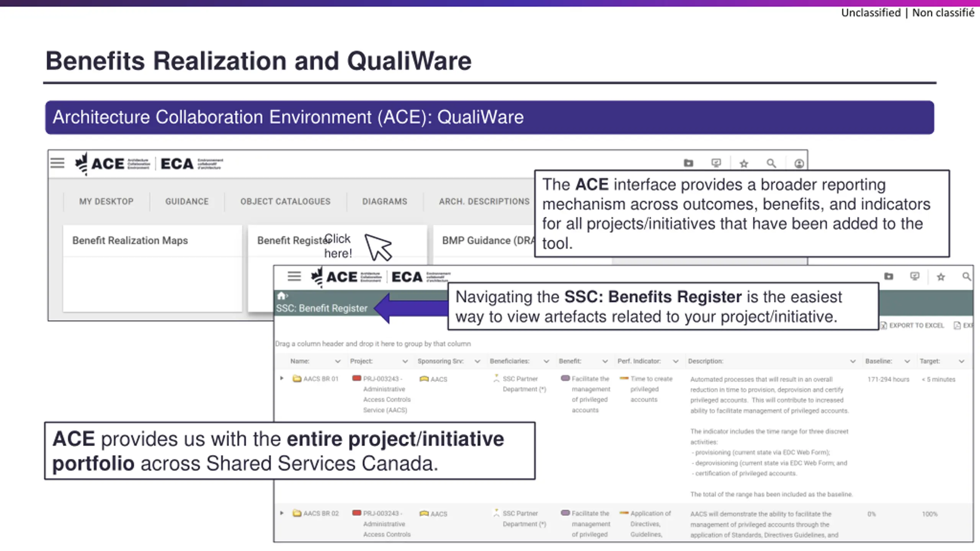Click the folder icon of AACS BR 02
980x551 pixels.
pyautogui.click(x=297, y=513)
